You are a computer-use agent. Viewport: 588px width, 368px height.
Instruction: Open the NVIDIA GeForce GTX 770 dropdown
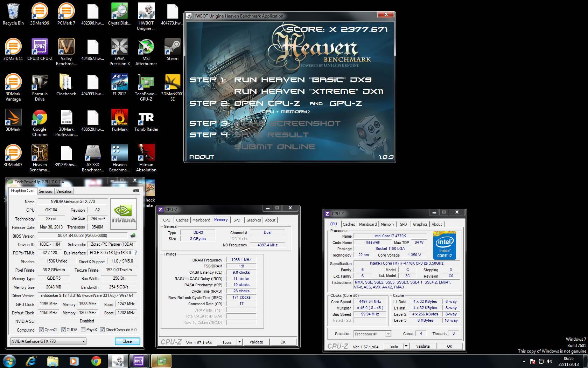coord(48,341)
